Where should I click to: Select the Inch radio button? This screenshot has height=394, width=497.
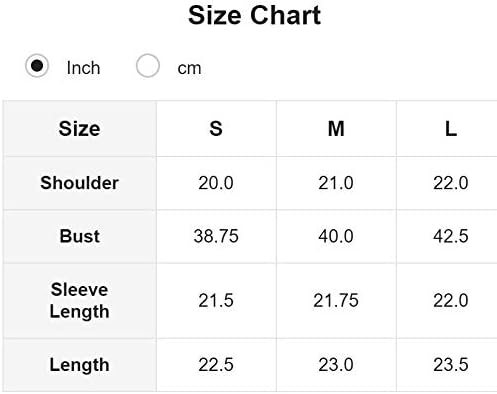click(37, 66)
